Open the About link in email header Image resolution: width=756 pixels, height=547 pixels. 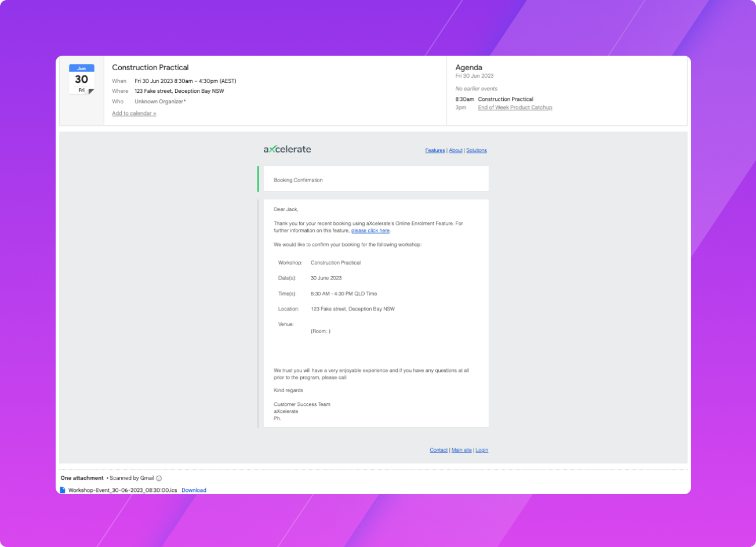(x=456, y=150)
